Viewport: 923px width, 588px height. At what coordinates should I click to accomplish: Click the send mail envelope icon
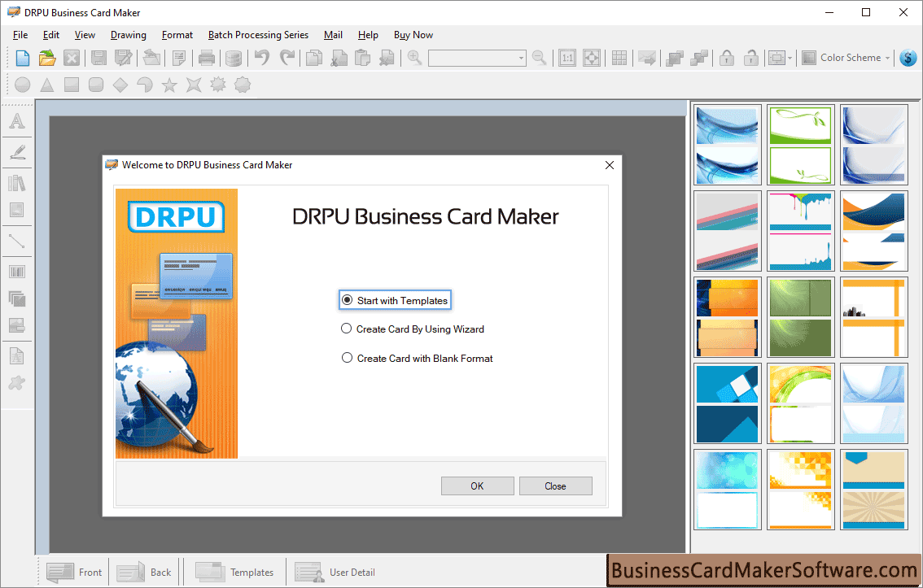[x=647, y=58]
